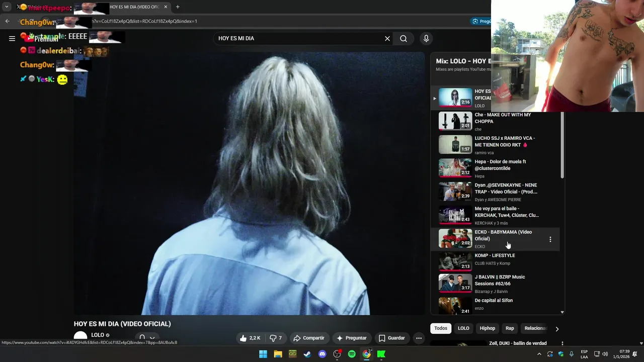Open Discord from the taskbar
The image size is (644, 362).
(x=323, y=354)
